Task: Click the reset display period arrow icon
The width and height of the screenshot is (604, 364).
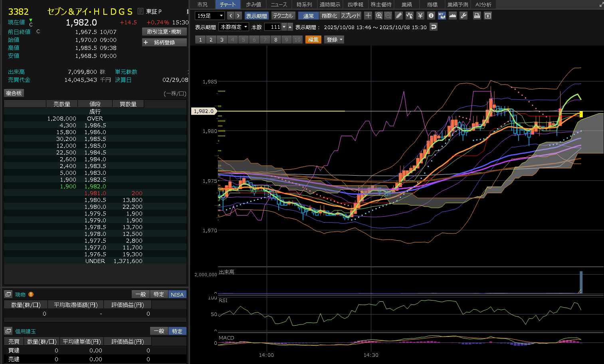Action: pos(434,27)
